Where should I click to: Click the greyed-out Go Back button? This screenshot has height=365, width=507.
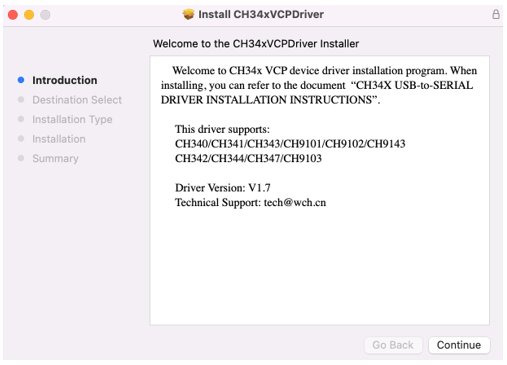pyautogui.click(x=393, y=345)
